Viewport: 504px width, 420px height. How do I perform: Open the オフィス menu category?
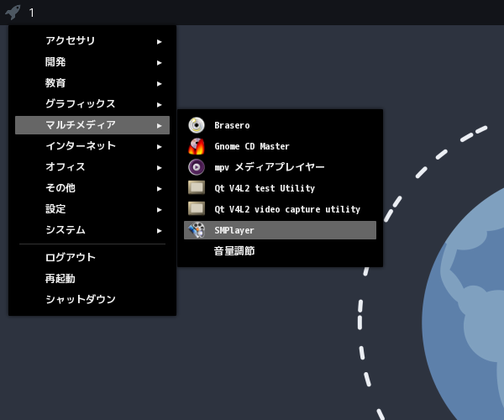point(92,167)
